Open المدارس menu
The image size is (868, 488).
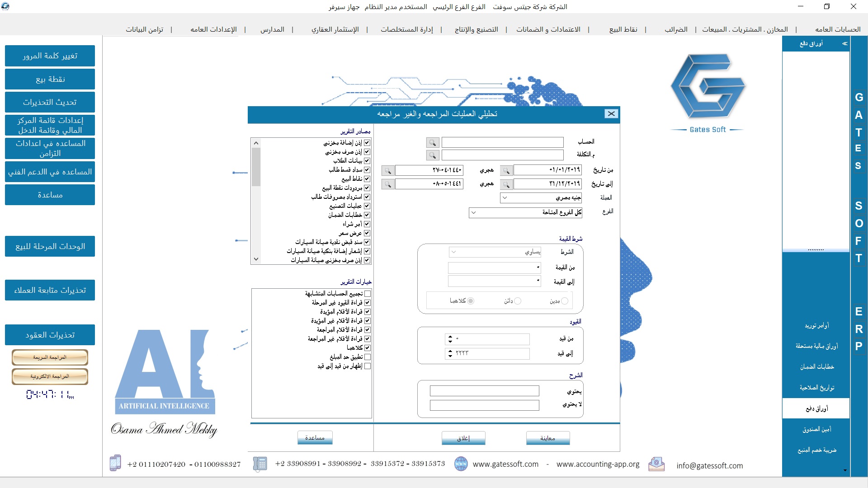[272, 29]
